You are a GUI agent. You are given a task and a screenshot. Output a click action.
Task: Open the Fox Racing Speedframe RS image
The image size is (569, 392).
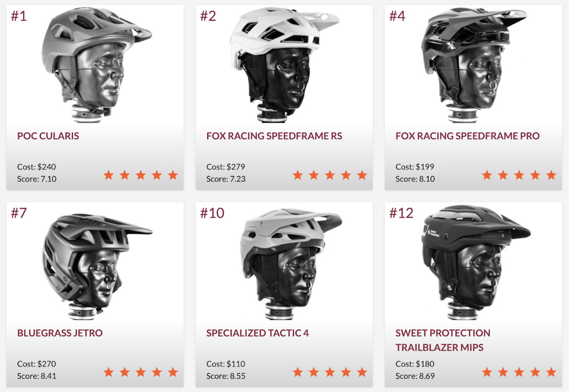point(284,65)
